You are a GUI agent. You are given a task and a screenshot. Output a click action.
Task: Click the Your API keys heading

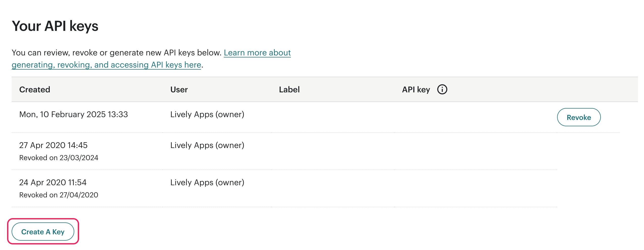click(x=55, y=26)
